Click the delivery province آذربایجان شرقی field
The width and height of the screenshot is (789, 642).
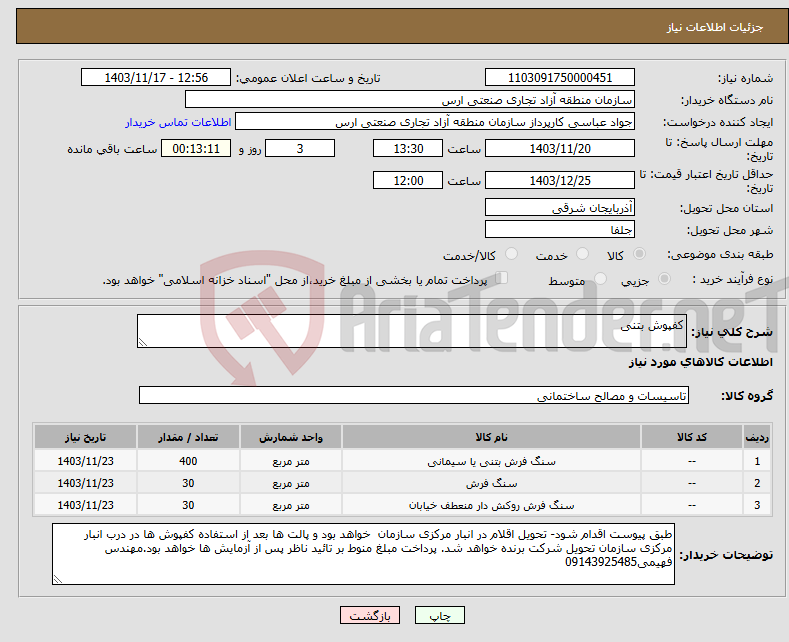pos(560,207)
